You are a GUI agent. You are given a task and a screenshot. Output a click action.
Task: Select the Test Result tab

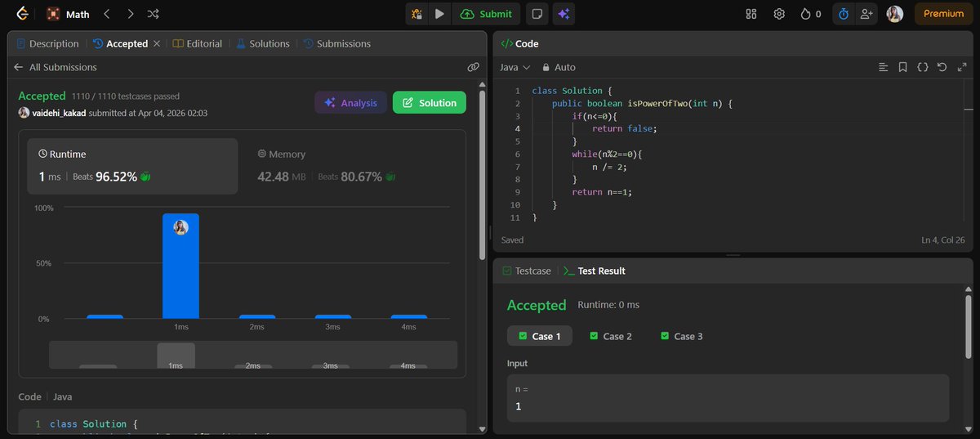coord(595,271)
